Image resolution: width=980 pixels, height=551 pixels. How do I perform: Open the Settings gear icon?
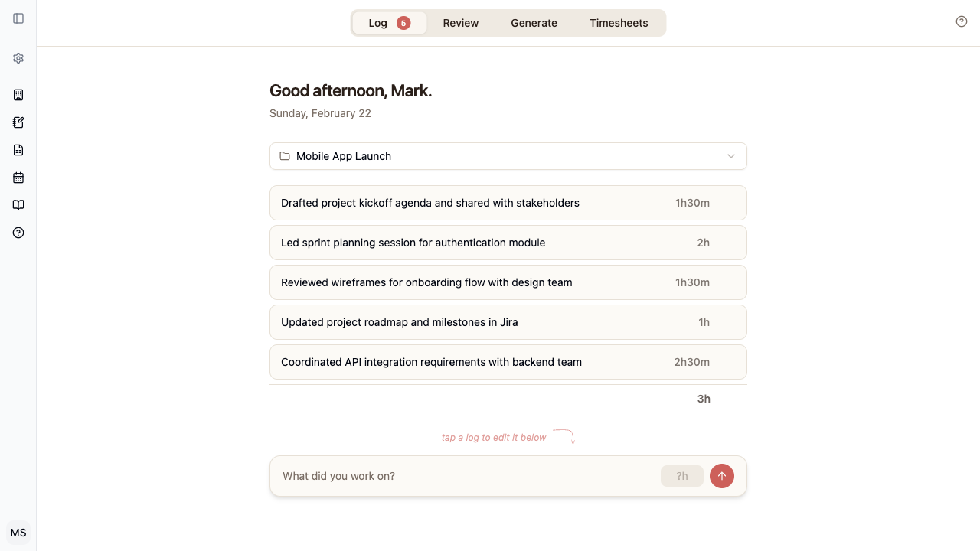[18, 58]
